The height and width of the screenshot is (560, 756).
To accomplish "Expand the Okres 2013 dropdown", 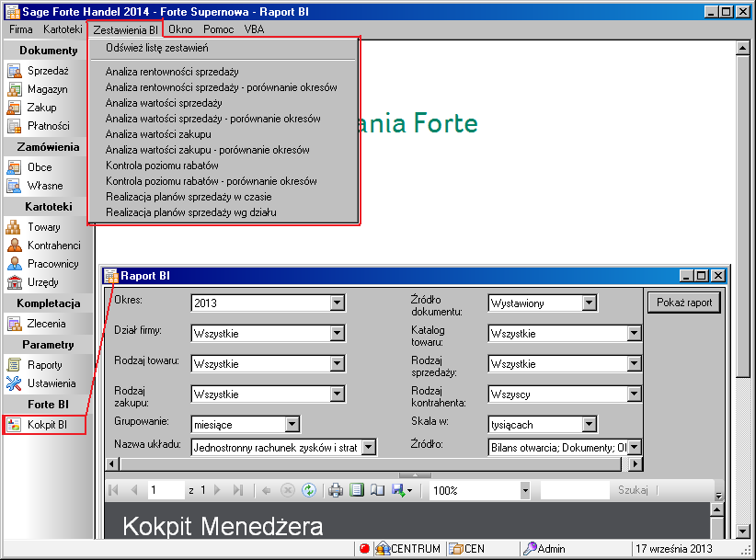I will tap(338, 303).
